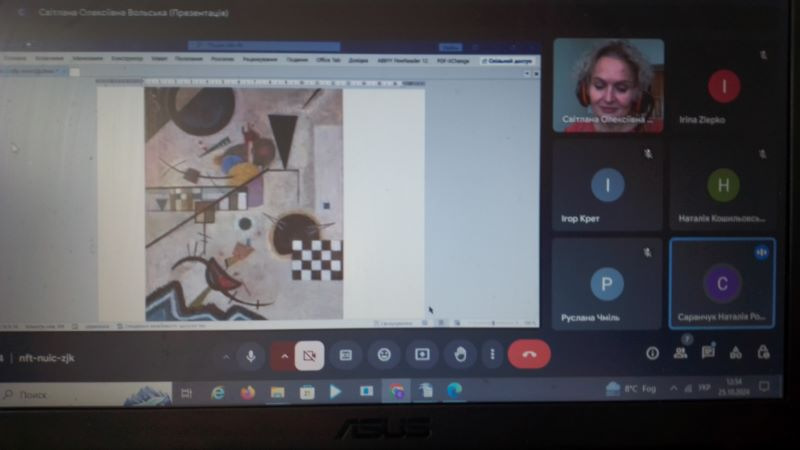Raise hand in the meeting
Image resolution: width=800 pixels, height=450 pixels.
click(460, 354)
